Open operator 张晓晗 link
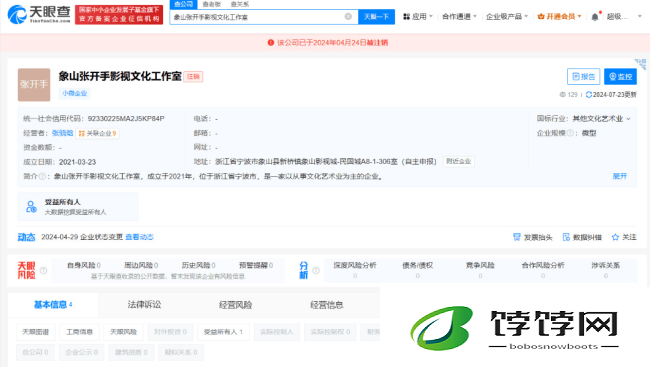 coord(63,133)
